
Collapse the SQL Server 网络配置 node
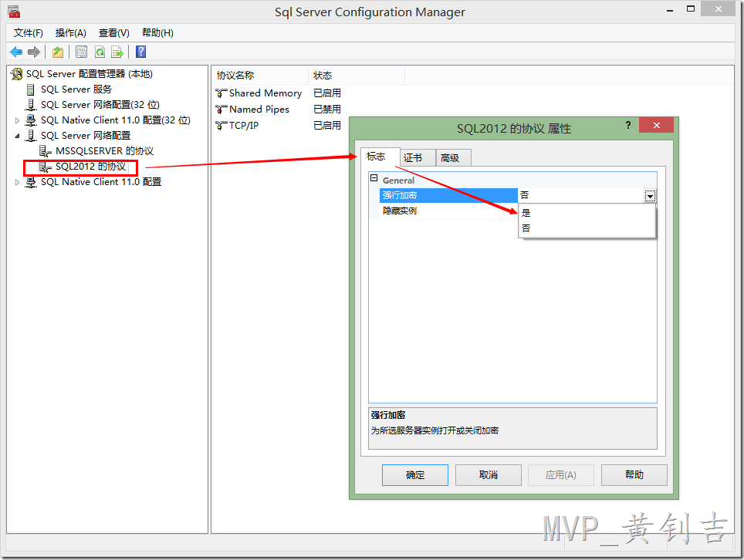[x=18, y=136]
